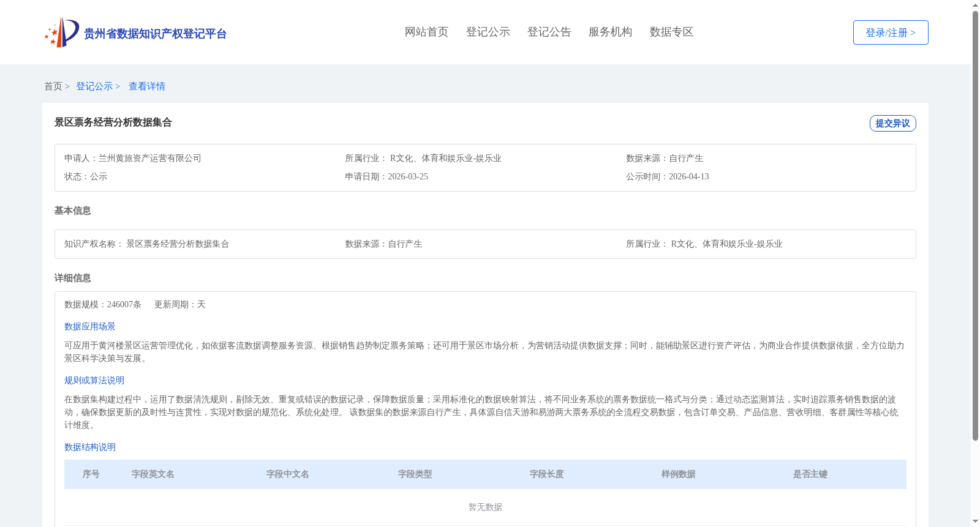980x527 pixels.
Task: Click 状态：公示 field
Action: point(86,176)
